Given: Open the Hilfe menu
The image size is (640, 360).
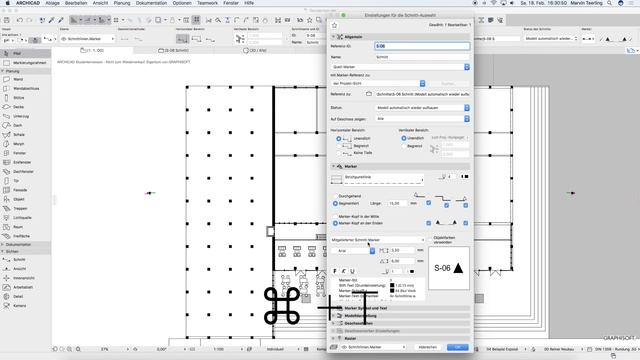Looking at the screenshot, I should tap(249, 3).
